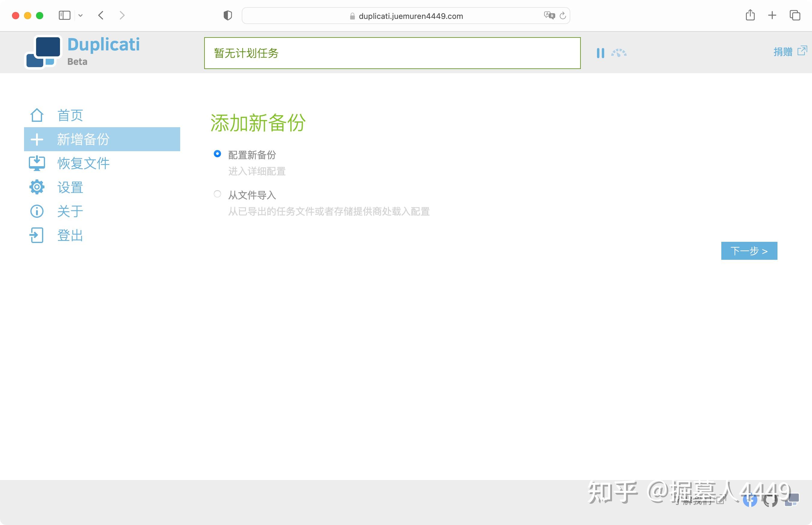
Task: Select the 配置新备份 radio button
Action: pyautogui.click(x=217, y=154)
